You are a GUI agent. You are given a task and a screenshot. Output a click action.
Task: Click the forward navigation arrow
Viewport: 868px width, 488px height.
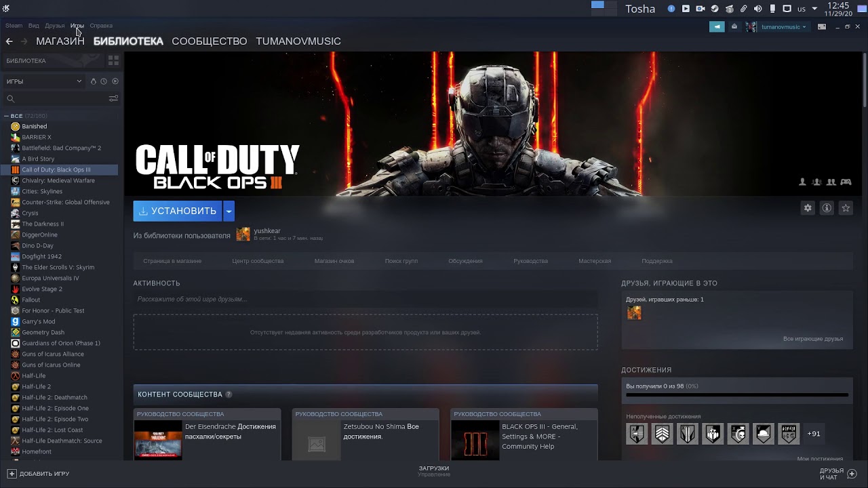[24, 41]
